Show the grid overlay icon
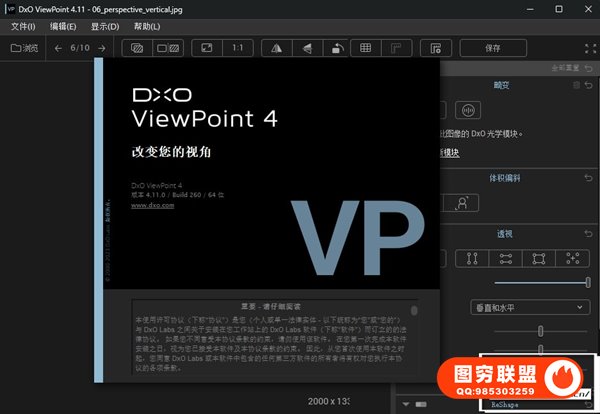Viewport: 600px width, 414px height. 366,47
